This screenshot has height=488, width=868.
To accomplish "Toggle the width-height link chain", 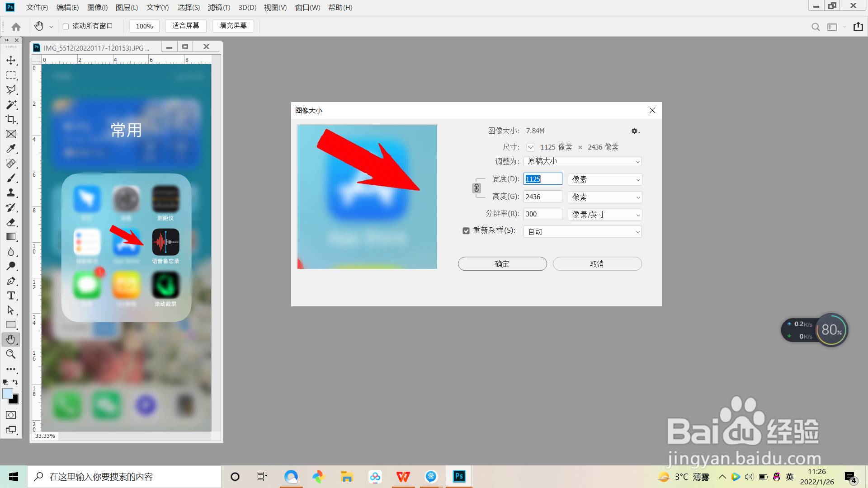I will pyautogui.click(x=476, y=188).
